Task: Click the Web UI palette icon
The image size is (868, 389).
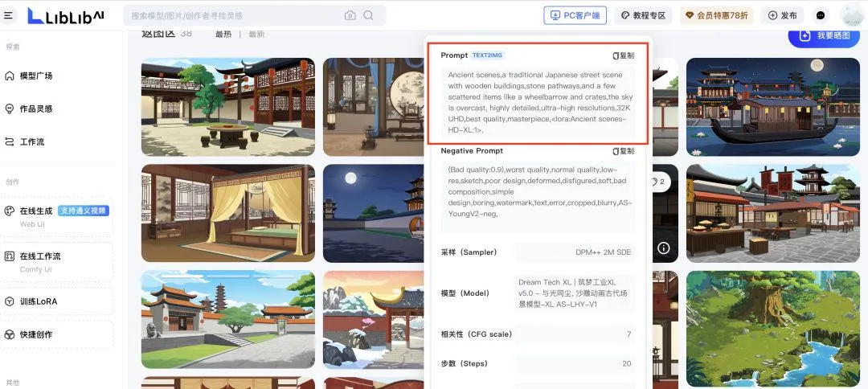Action: (10, 211)
